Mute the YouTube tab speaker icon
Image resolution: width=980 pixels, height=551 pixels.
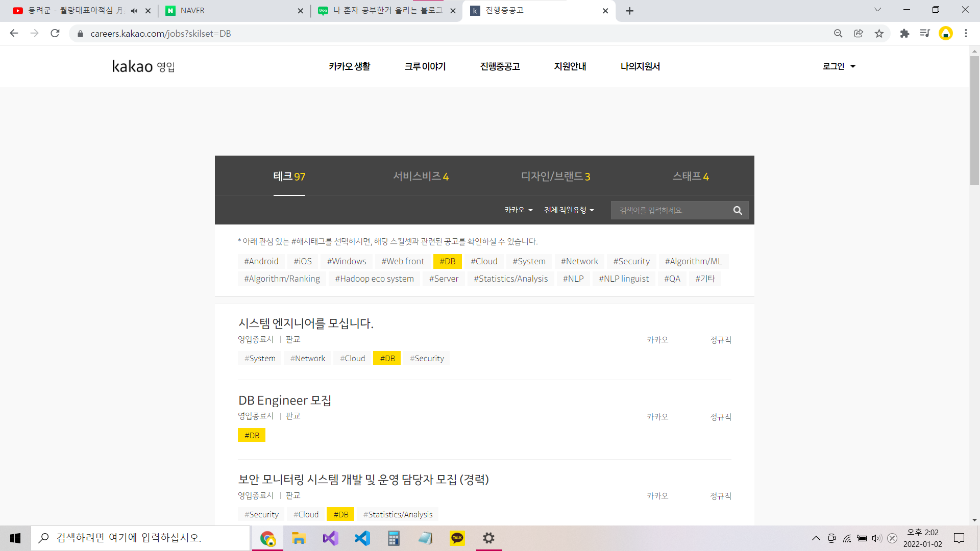134,11
